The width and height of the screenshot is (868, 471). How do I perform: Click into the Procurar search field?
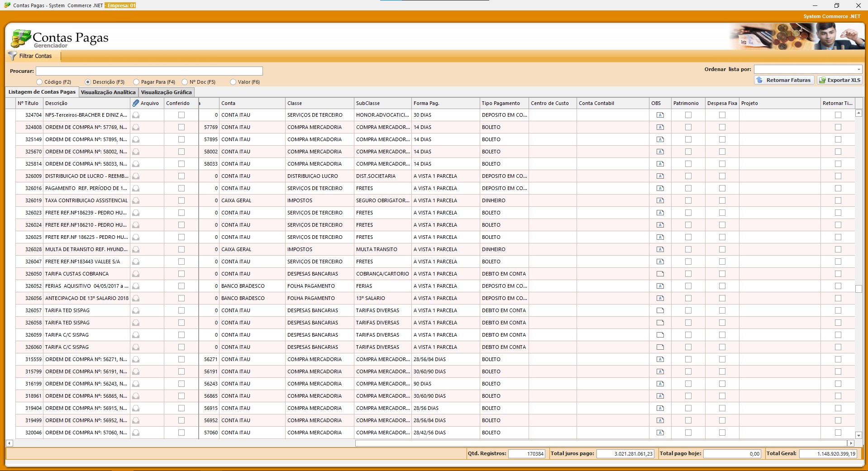pyautogui.click(x=149, y=71)
